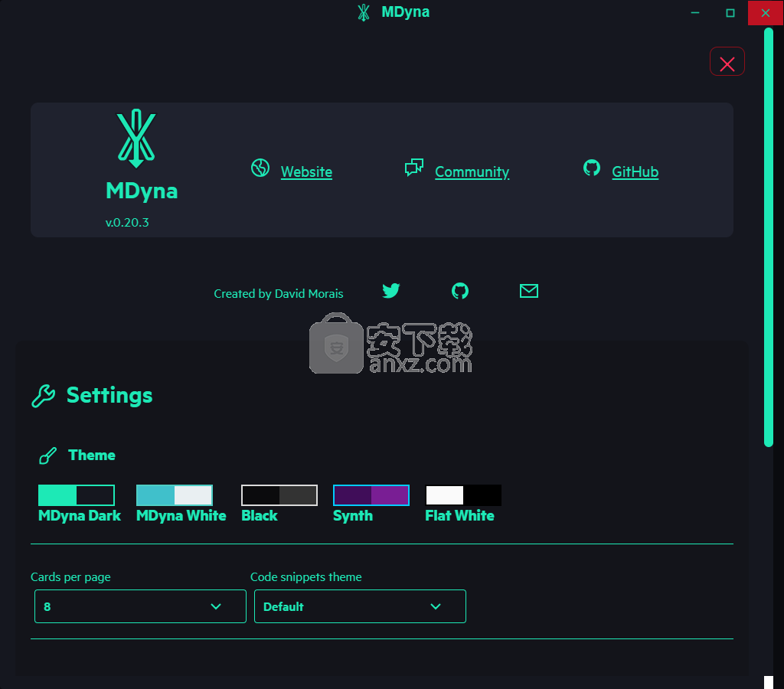Click the MDyna title bar logo icon

pos(364,12)
